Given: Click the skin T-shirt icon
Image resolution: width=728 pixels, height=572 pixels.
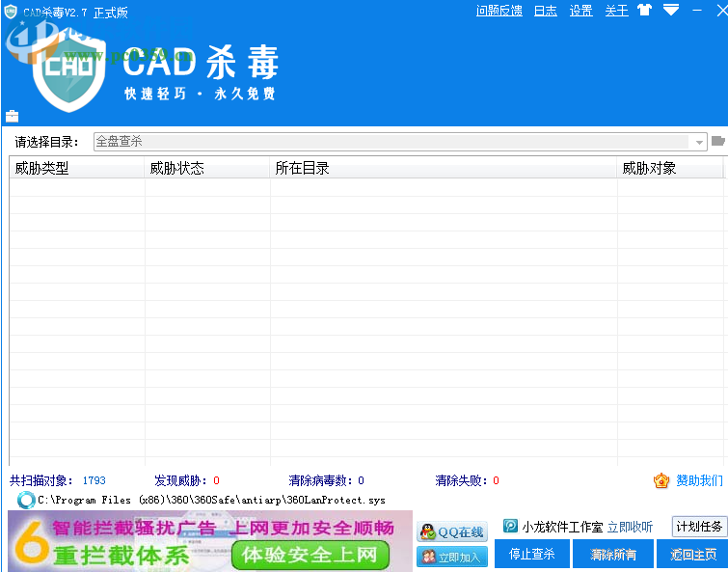Looking at the screenshot, I should click(644, 10).
